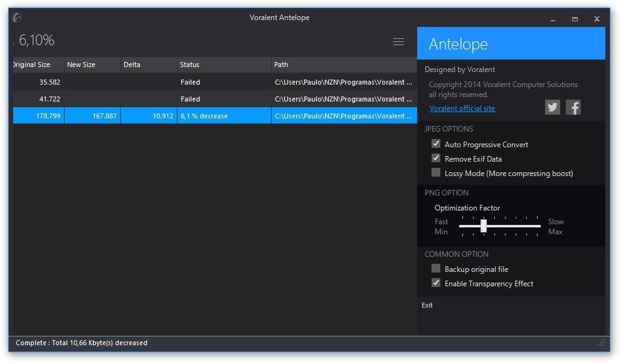Open Voralent Facebook page icon
Screen dimensions: 621x364
[573, 107]
